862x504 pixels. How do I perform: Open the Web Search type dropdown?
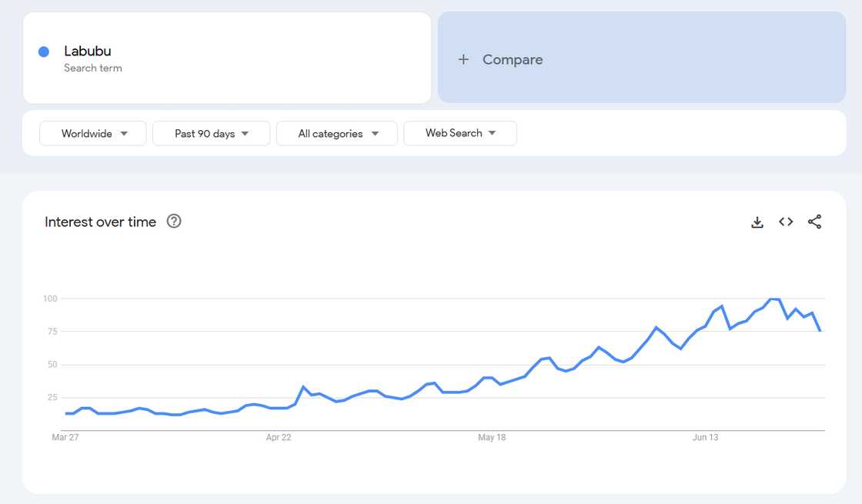click(459, 133)
